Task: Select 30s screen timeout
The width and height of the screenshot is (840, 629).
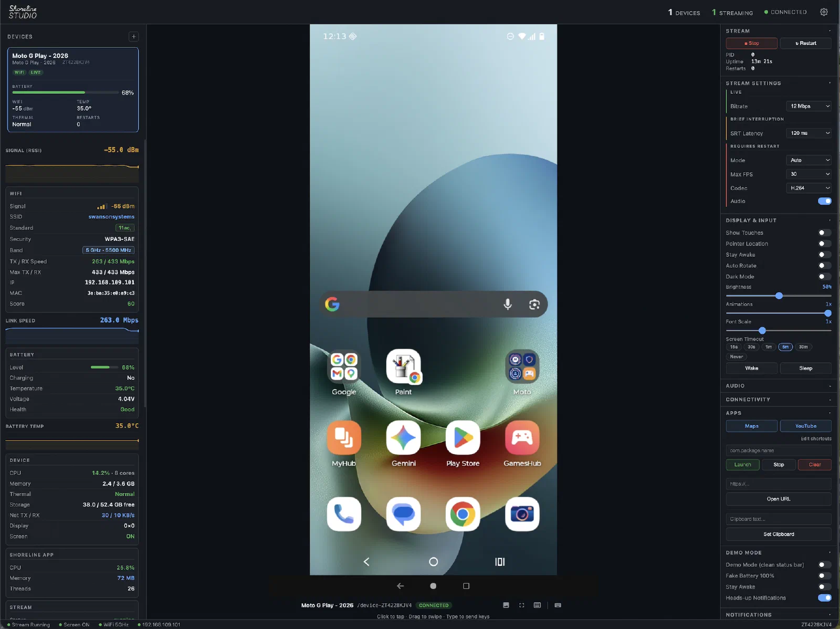Action: coord(751,347)
